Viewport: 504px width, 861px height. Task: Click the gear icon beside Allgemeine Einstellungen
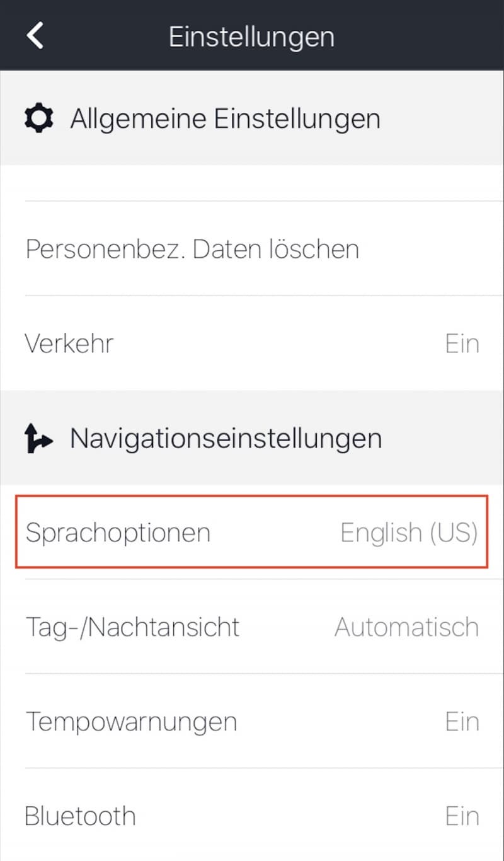point(38,118)
